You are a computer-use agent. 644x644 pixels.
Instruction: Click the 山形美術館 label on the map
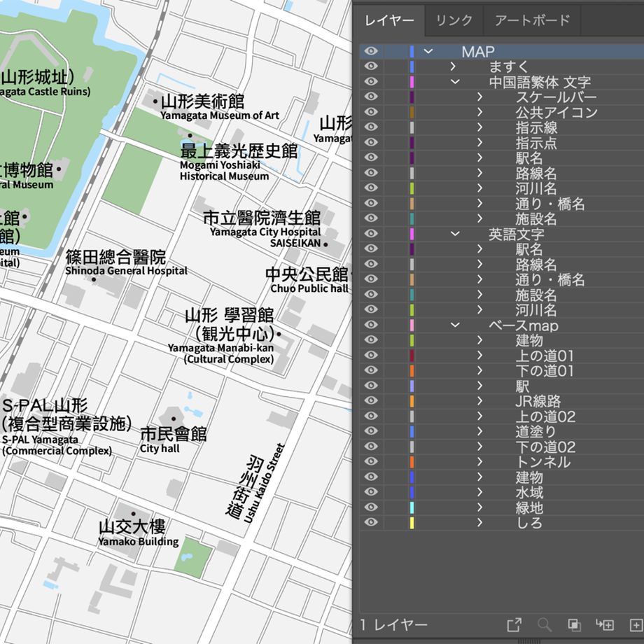tap(202, 101)
